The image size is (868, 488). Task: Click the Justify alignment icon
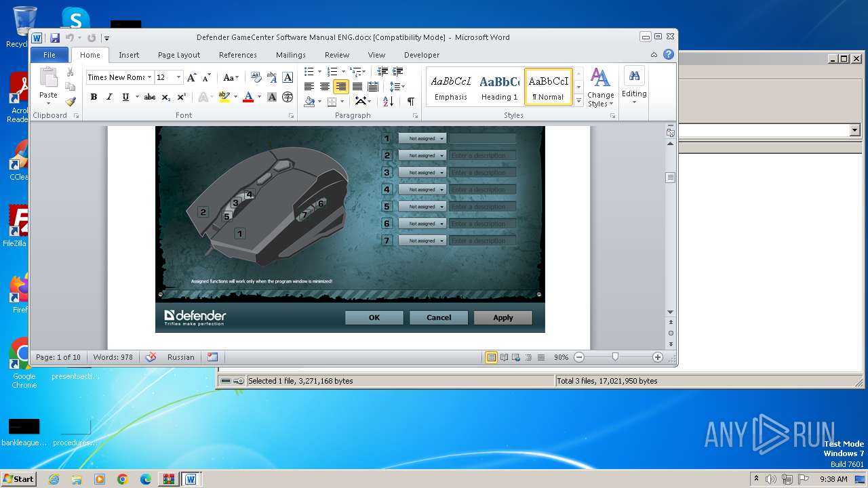[357, 86]
